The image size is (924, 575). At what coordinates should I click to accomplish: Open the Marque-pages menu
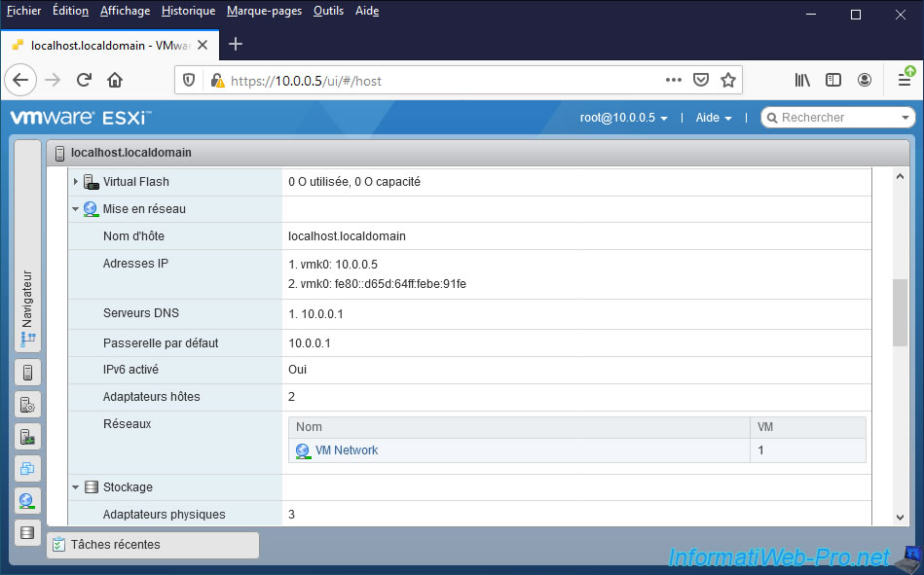coord(264,11)
